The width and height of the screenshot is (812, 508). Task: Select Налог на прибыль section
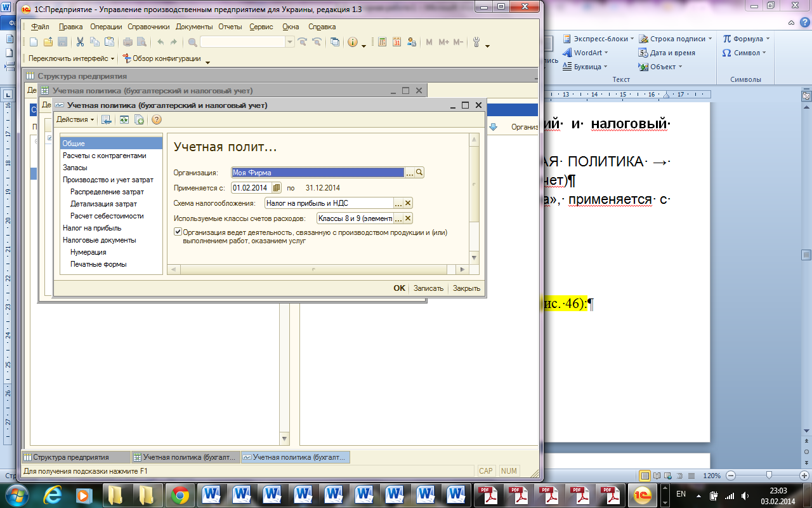coord(92,228)
